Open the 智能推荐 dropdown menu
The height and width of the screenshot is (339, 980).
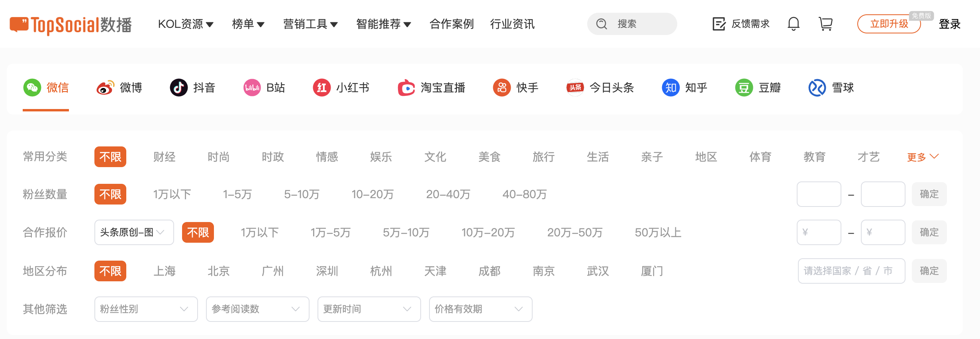[x=384, y=24]
